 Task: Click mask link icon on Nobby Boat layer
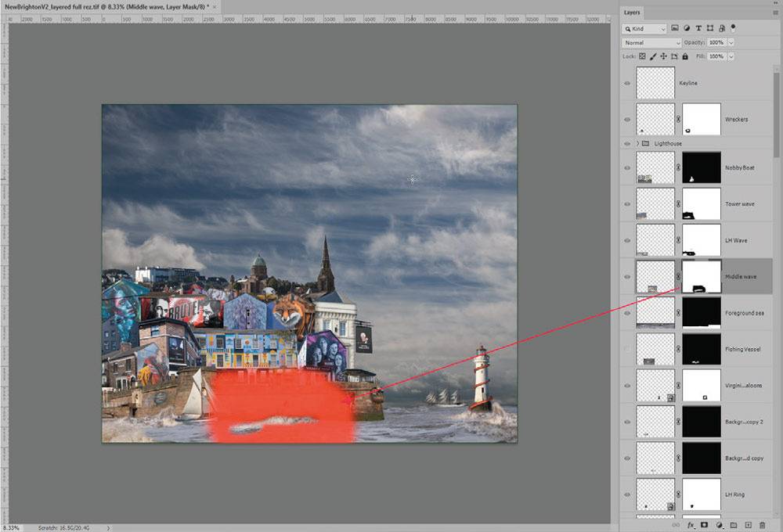(x=678, y=167)
